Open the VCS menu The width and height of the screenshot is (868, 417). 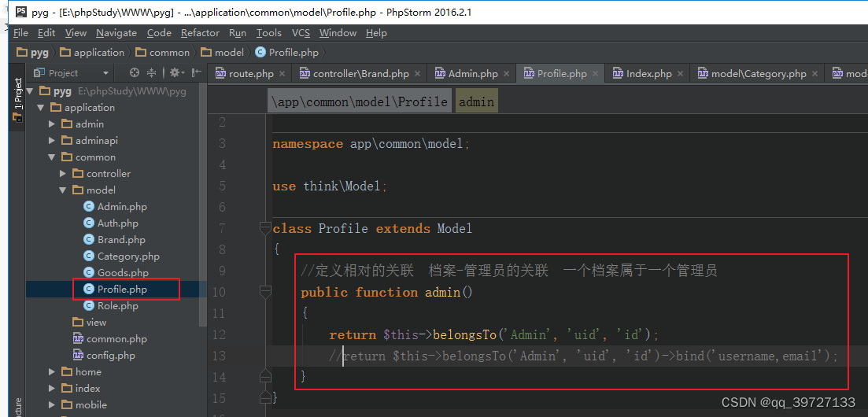click(x=301, y=33)
